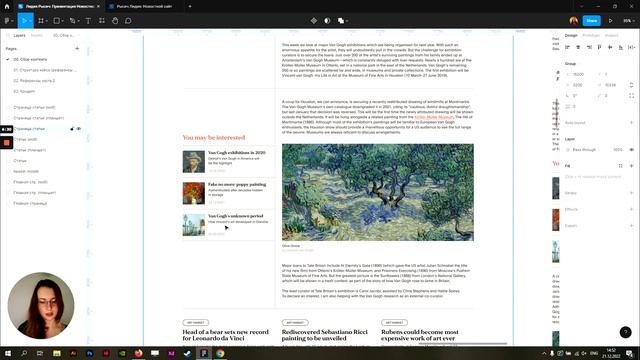Open Fill style library icon
The image size is (640, 360).
point(620,166)
